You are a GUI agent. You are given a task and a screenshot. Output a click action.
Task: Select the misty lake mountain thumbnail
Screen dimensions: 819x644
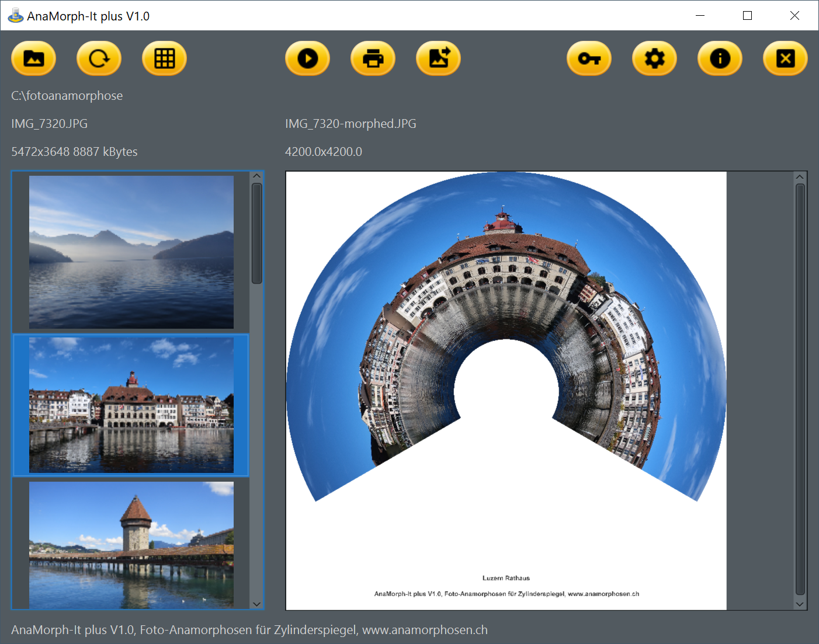[x=131, y=252]
